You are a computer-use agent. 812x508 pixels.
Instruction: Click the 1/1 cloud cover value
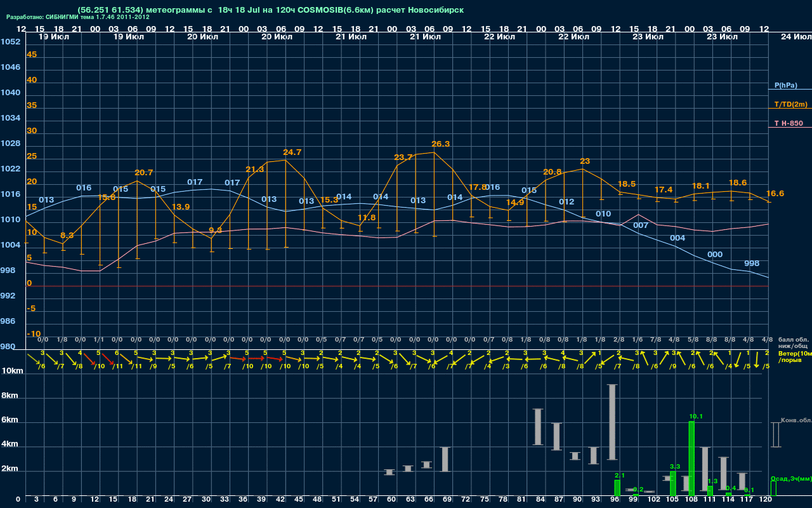pos(99,340)
